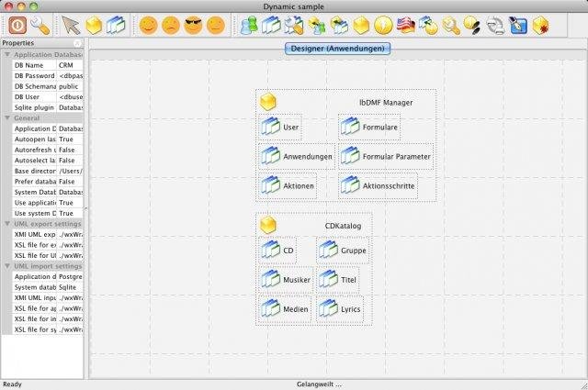Collapse the Application Database property group
The width and height of the screenshot is (588, 390).
7,55
